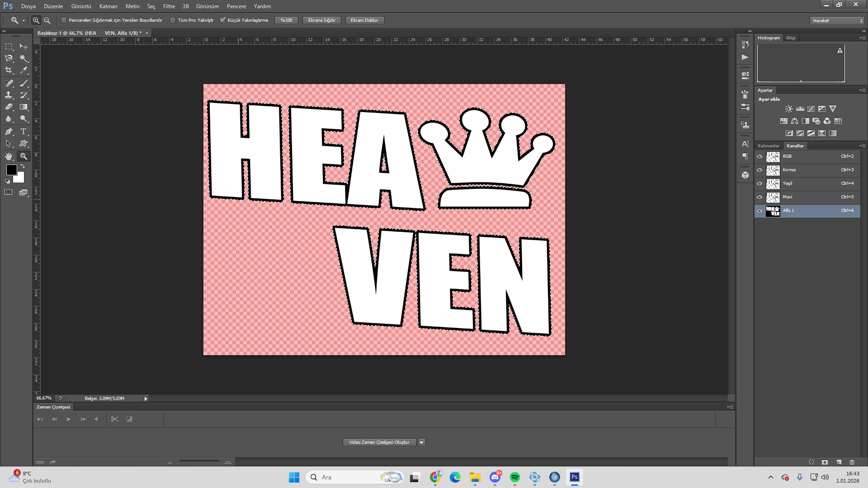Viewport: 868px width, 488px height.
Task: Hide the Yeşil channel
Action: pos(759,184)
